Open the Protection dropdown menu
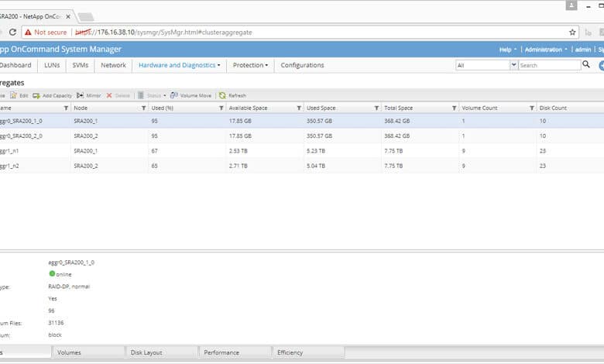 (250, 65)
